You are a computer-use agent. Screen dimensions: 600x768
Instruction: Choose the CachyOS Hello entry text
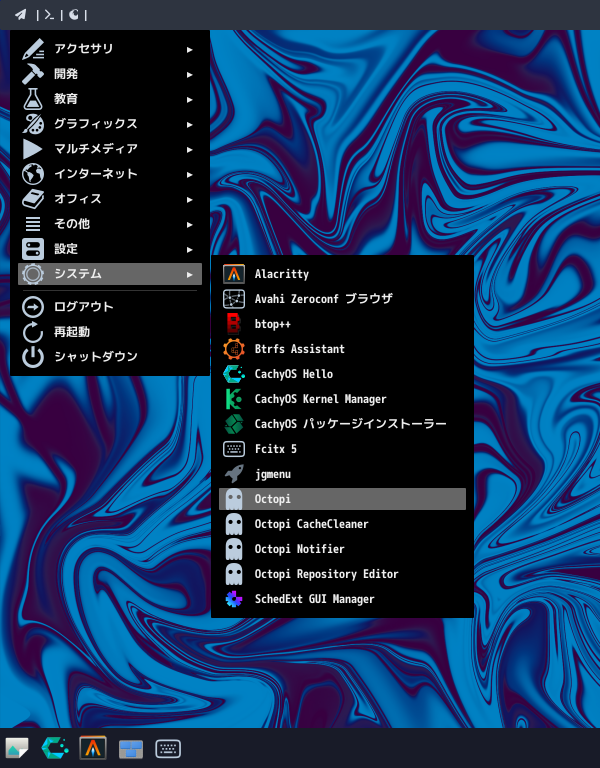(294, 374)
